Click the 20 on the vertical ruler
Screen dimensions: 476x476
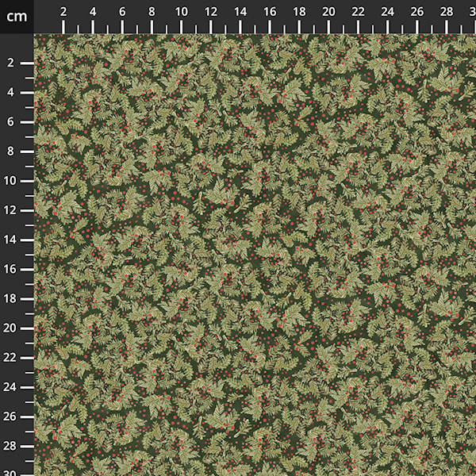pos(10,328)
